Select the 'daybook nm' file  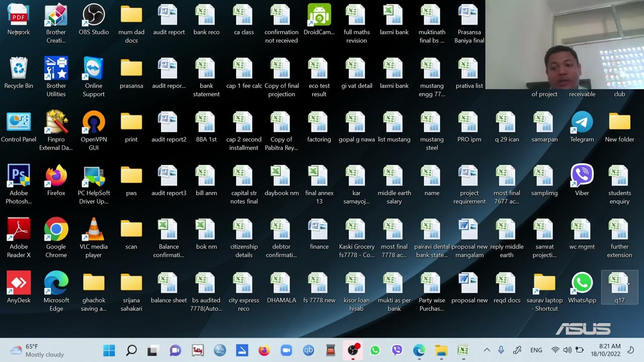pos(281,181)
